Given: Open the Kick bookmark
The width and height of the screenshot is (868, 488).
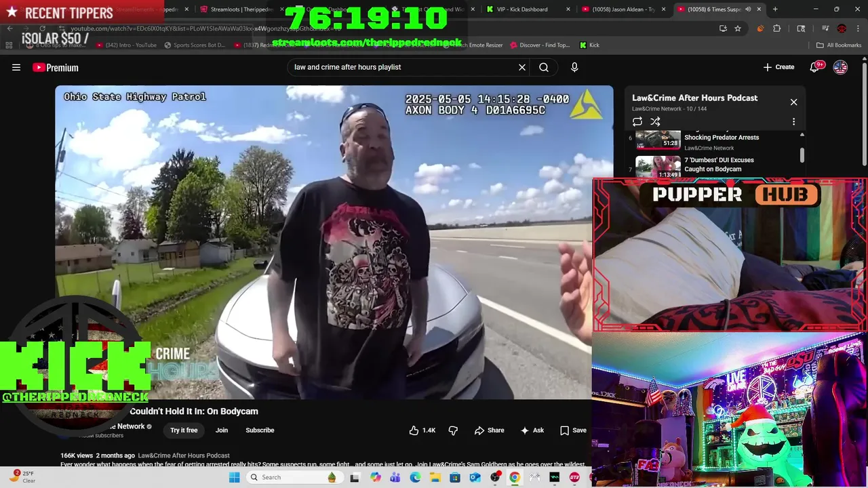Looking at the screenshot, I should (x=589, y=45).
